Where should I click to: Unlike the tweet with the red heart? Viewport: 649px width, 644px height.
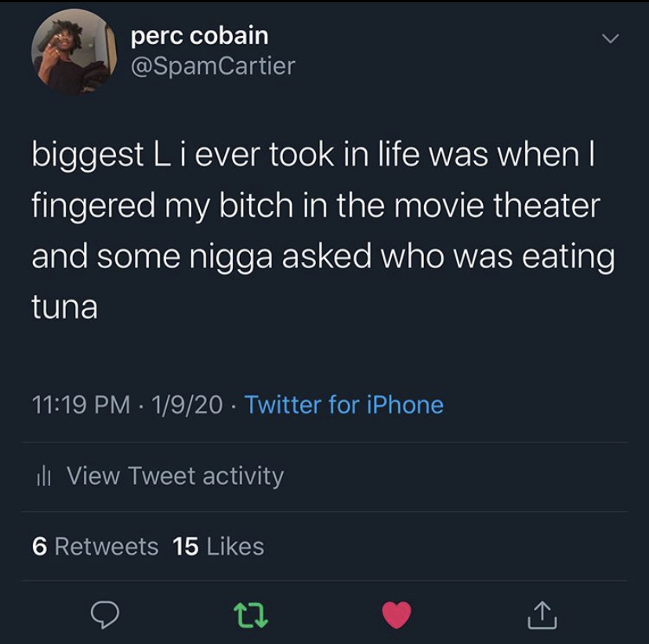point(397,616)
